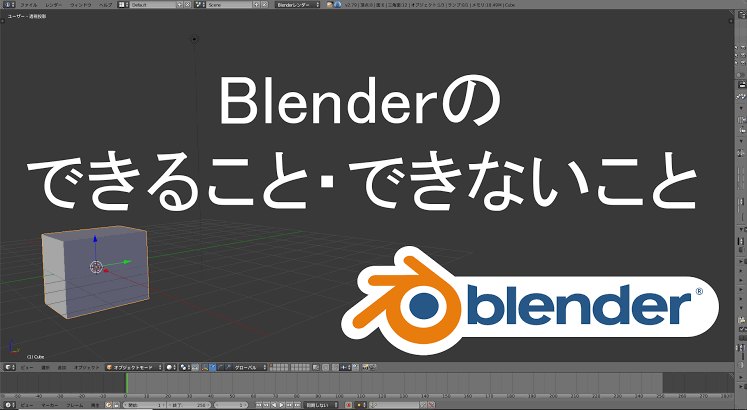The width and height of the screenshot is (747, 410).
Task: Open the keying mode dropdown beside record
Action: pyautogui.click(x=361, y=405)
